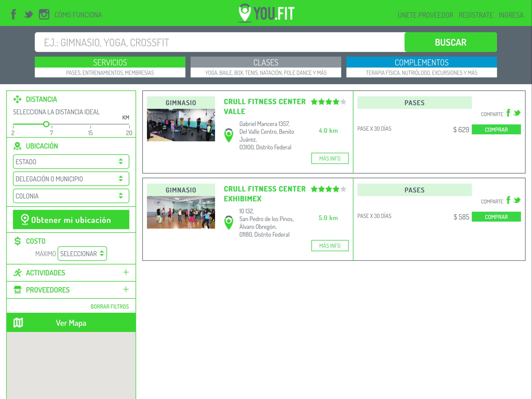Click the Gimnasio label on Exhibimex card
532x399 pixels.
point(181,190)
